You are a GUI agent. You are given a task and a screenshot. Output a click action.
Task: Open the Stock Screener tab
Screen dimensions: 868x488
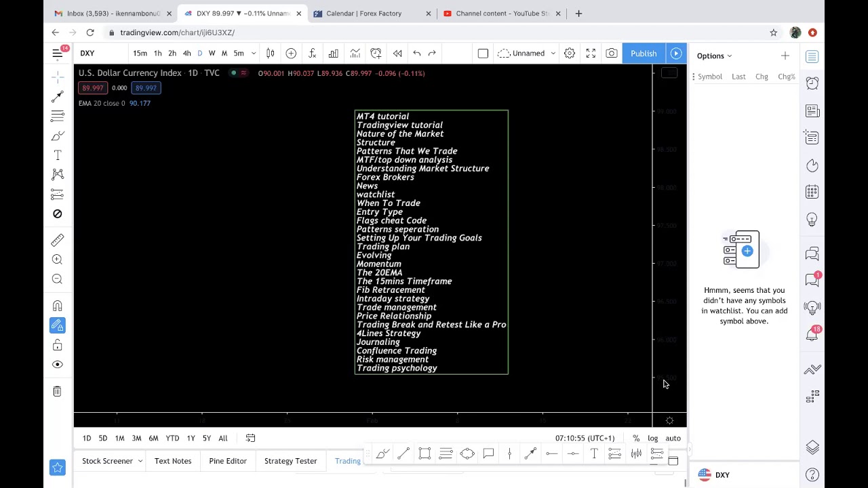[x=107, y=461]
